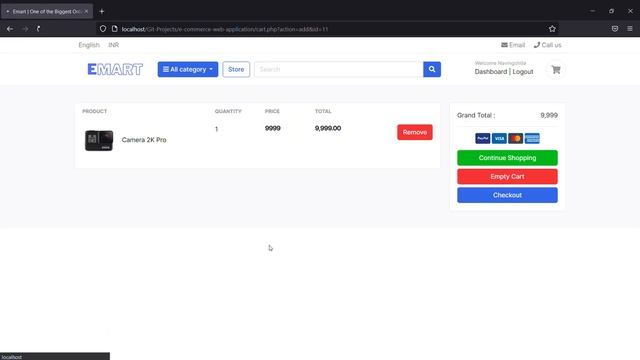Click the Visa card icon

pos(499,138)
